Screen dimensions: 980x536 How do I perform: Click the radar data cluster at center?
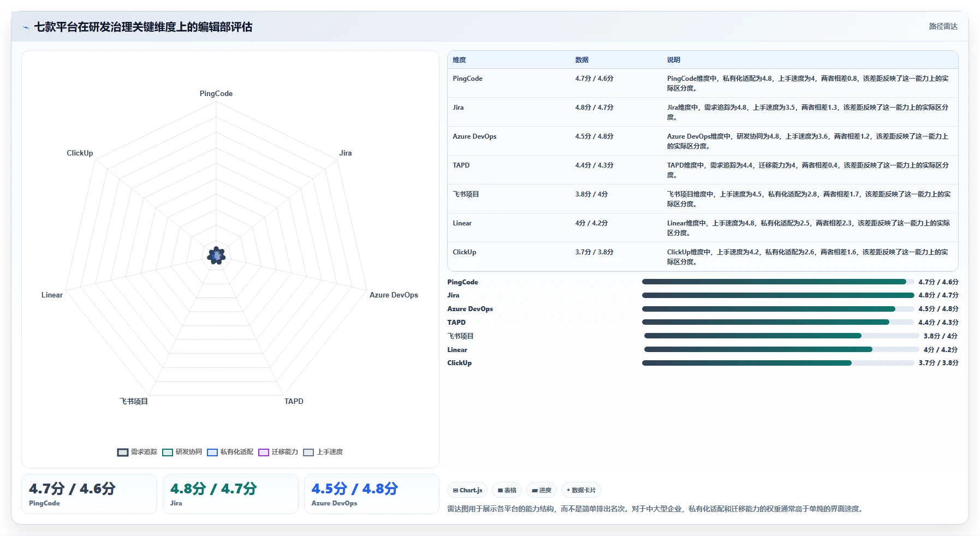tap(216, 255)
